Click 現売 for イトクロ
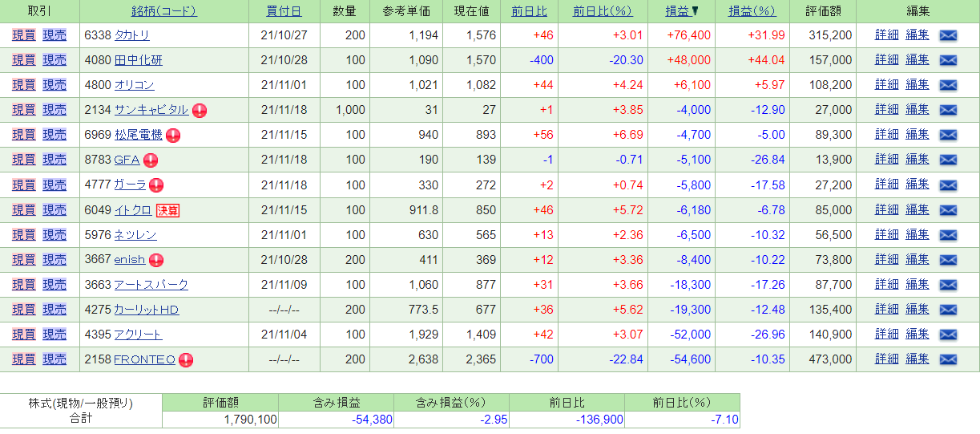The image size is (980, 434). (54, 210)
